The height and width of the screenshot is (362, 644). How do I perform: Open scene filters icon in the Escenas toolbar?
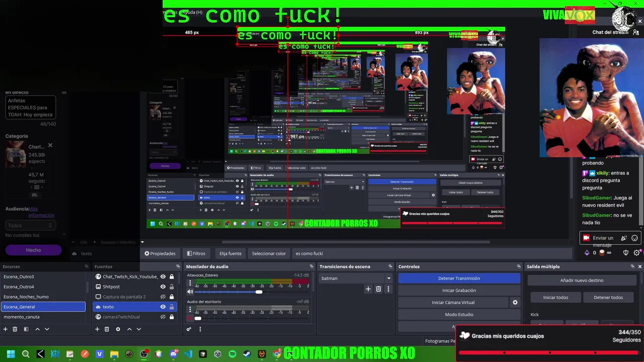click(x=26, y=329)
